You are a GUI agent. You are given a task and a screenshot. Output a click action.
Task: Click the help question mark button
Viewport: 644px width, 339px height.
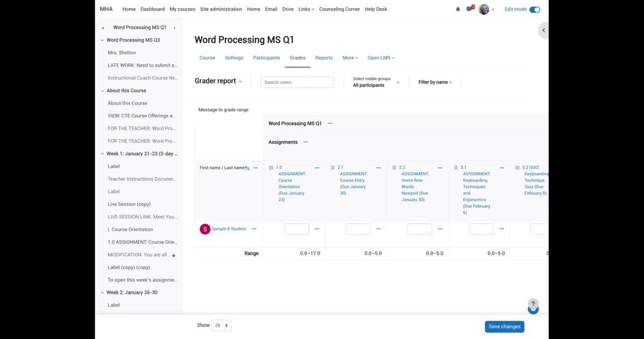[x=532, y=304]
